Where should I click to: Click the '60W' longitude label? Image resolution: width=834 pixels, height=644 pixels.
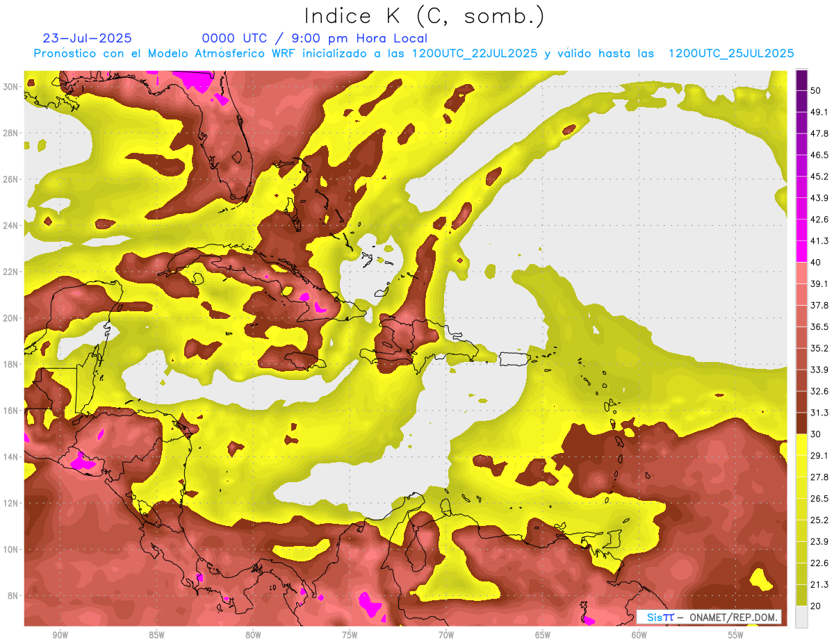640,635
